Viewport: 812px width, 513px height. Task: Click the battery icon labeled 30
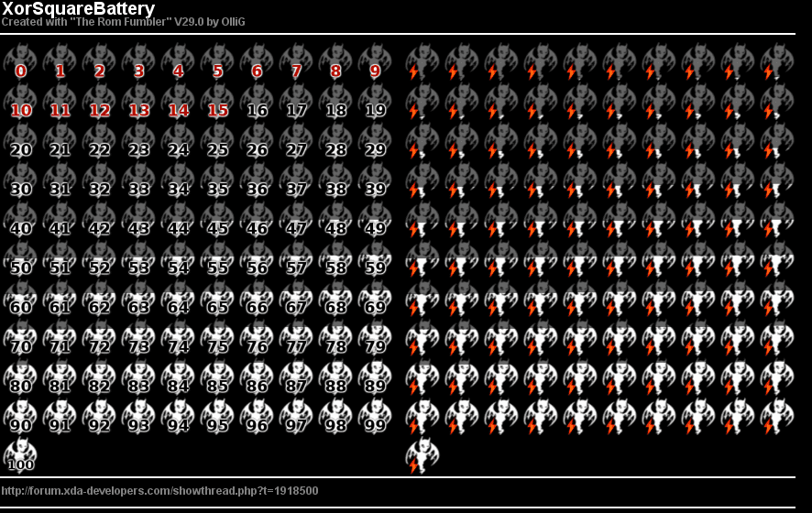pos(20,180)
